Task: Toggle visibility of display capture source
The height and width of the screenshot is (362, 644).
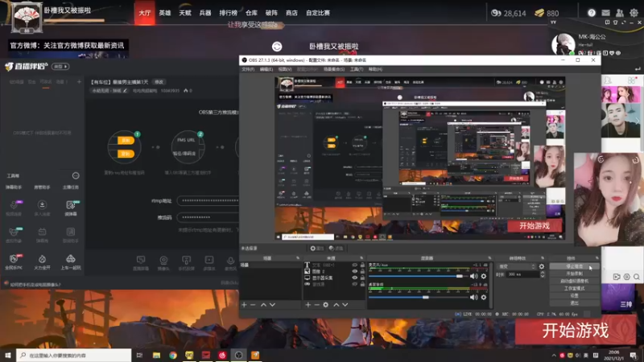Action: pos(355,278)
